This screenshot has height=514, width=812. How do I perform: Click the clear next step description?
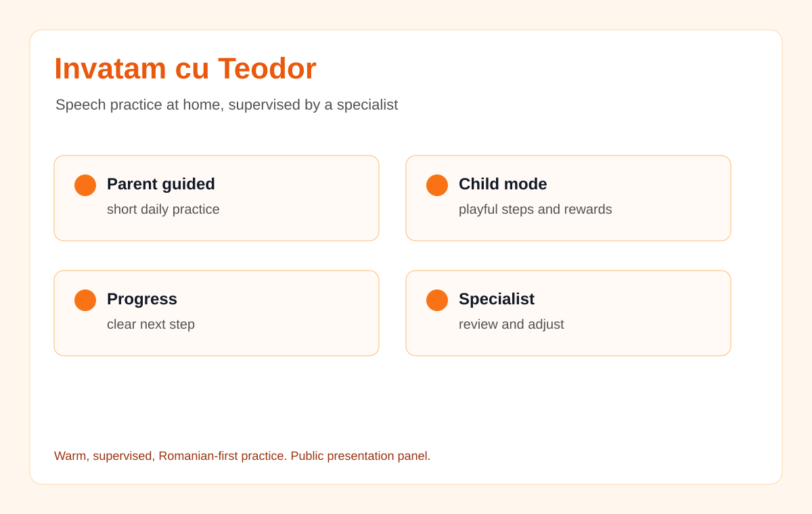[x=151, y=325]
